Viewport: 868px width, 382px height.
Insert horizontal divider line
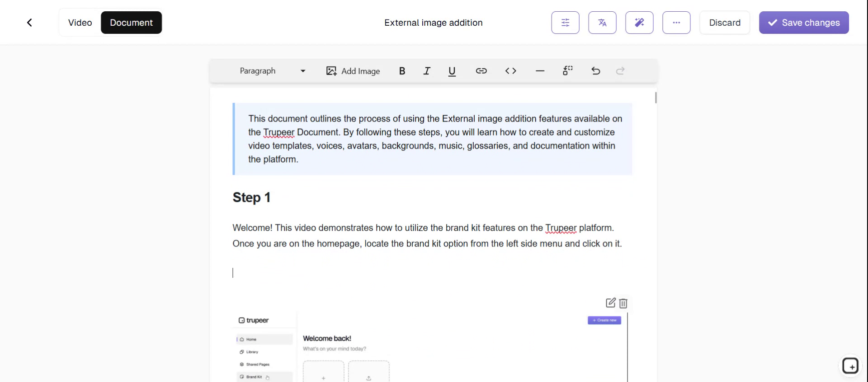[x=540, y=71]
